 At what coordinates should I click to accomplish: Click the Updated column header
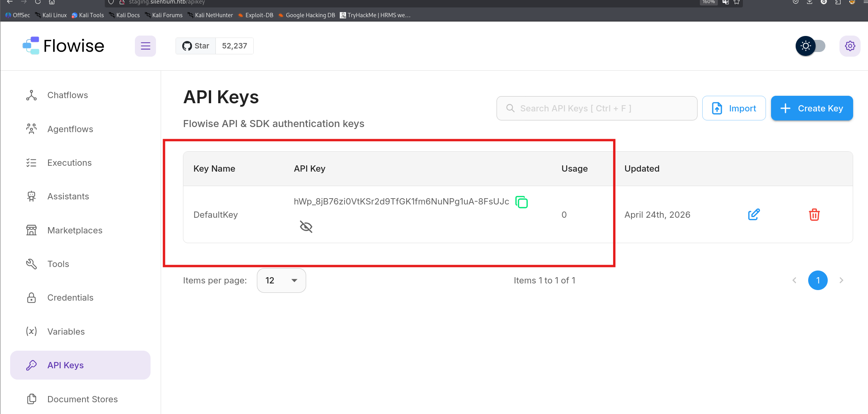tap(642, 168)
